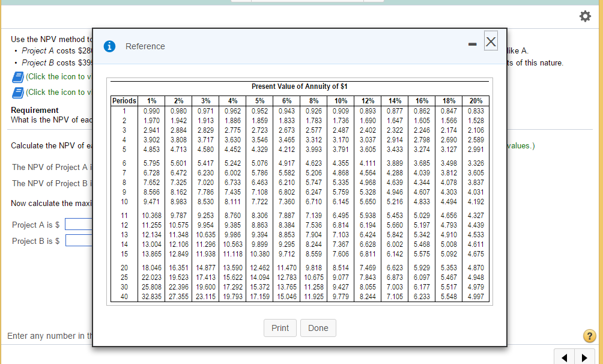Image resolution: width=603 pixels, height=364 pixels.
Task: Click the '18%' column header
Action: point(449,101)
